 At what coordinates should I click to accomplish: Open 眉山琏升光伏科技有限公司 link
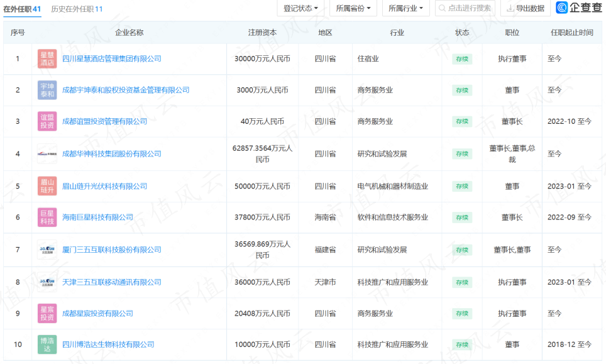click(105, 186)
